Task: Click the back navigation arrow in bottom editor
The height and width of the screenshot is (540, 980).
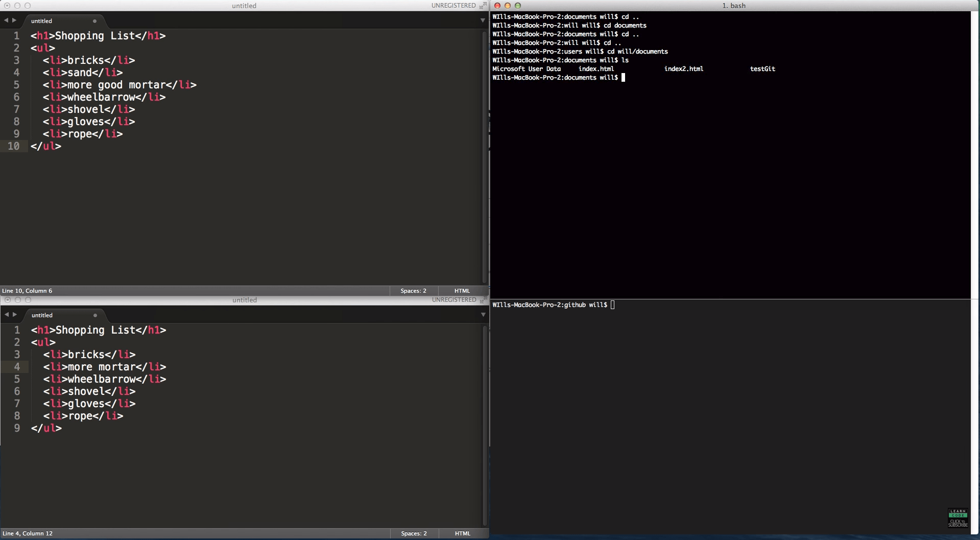Action: coord(6,314)
